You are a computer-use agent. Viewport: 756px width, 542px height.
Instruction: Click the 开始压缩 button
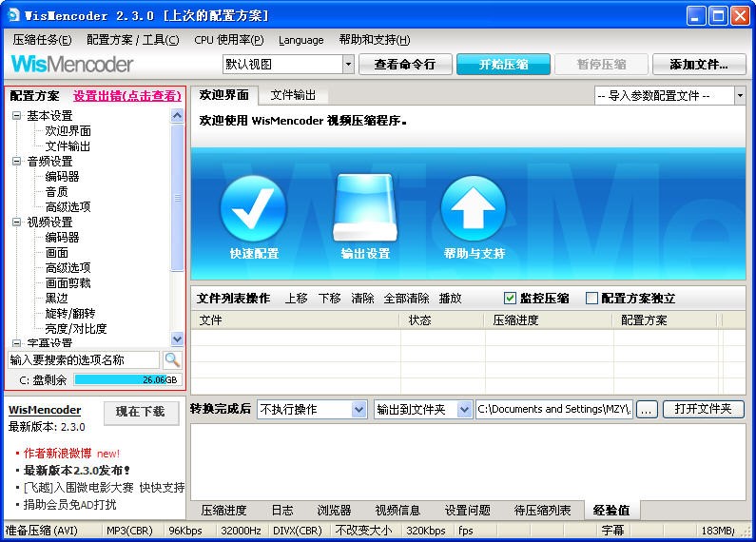coord(503,64)
